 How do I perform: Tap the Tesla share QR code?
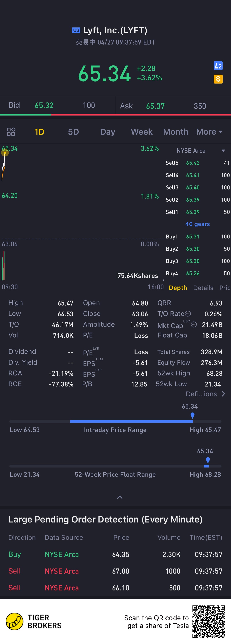tap(208, 621)
